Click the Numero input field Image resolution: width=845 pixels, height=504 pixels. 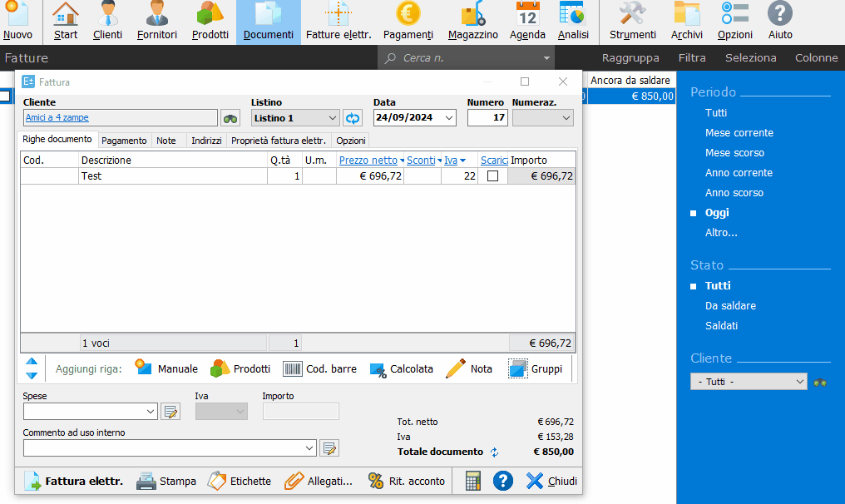[487, 117]
